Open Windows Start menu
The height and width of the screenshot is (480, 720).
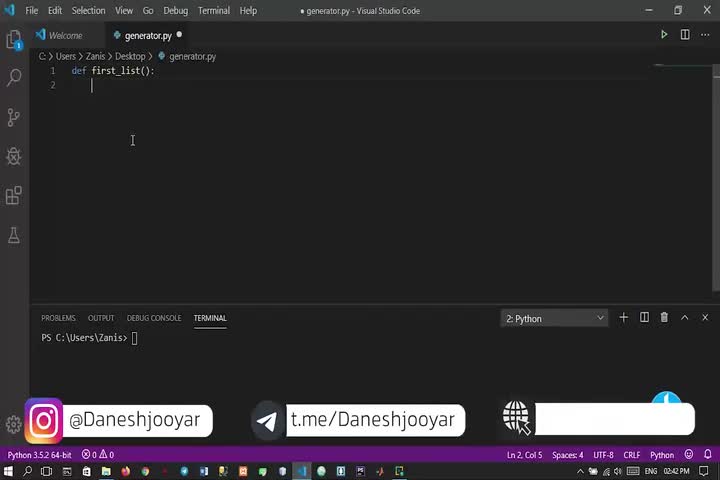point(8,471)
